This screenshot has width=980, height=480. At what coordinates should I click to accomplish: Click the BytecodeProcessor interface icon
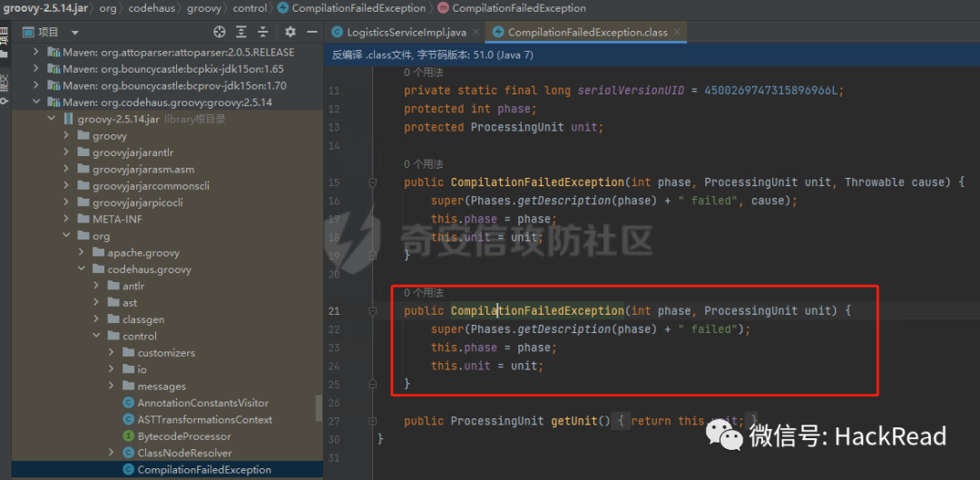[x=129, y=436]
